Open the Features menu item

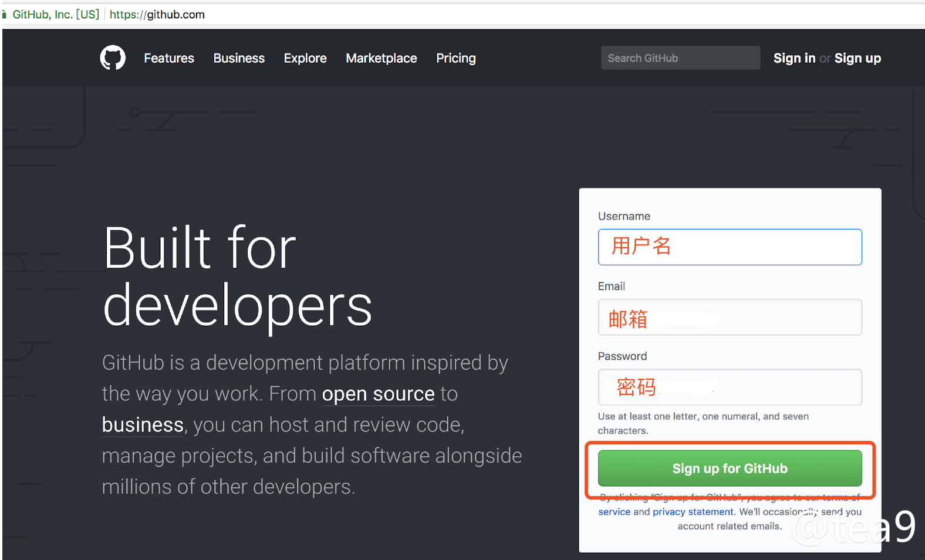pyautogui.click(x=169, y=58)
